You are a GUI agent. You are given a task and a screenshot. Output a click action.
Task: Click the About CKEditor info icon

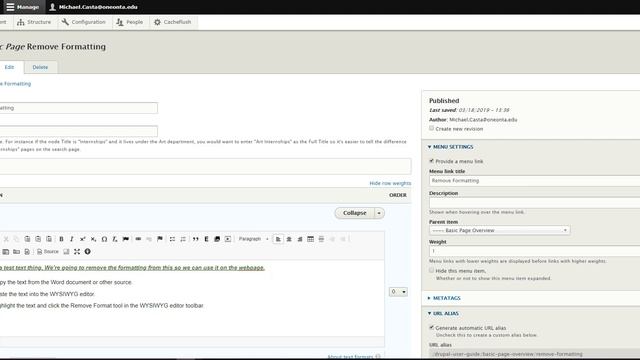coord(88,252)
